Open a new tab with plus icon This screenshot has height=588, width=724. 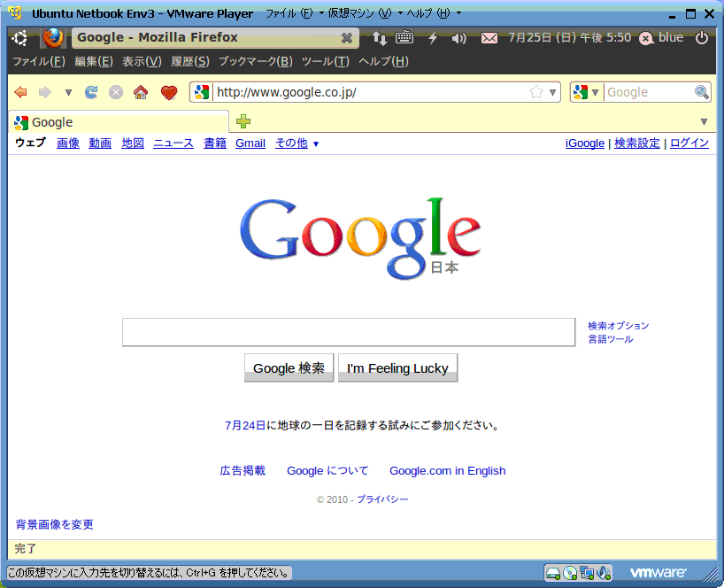243,121
